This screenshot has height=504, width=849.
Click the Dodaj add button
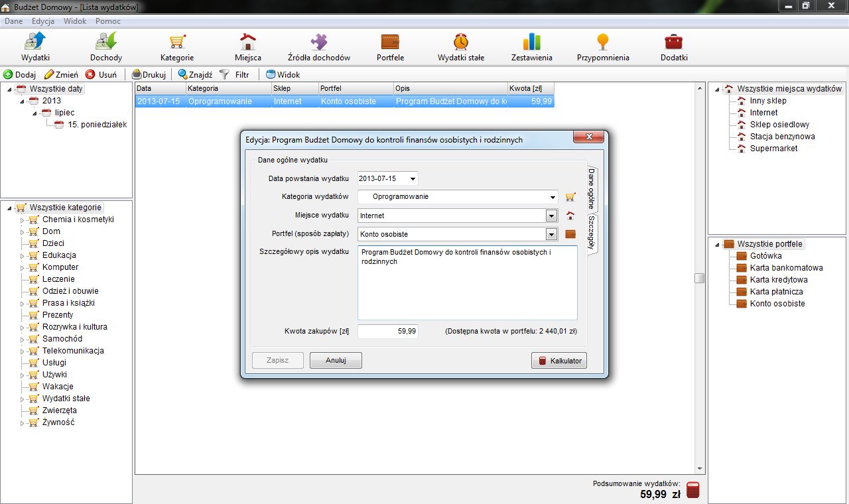click(20, 75)
